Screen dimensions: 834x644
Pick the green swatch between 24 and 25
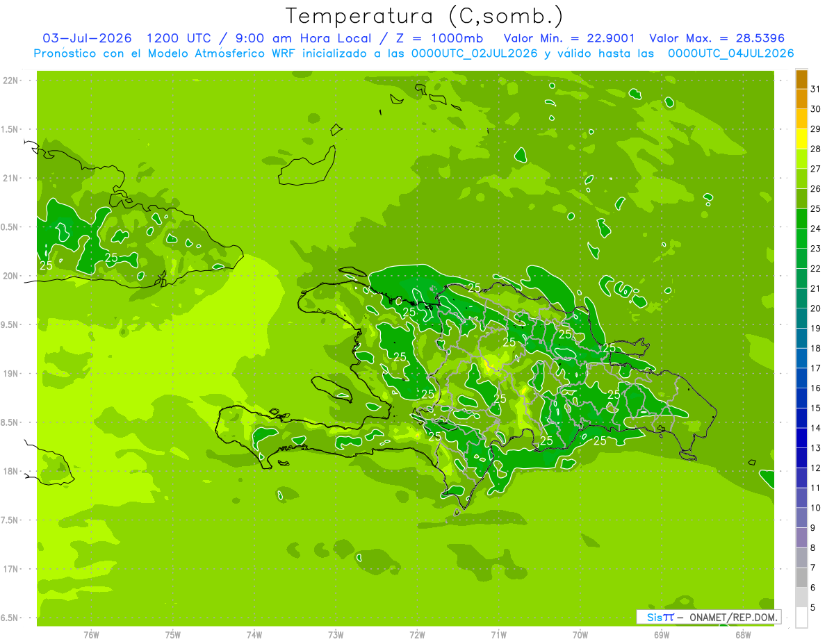801,218
